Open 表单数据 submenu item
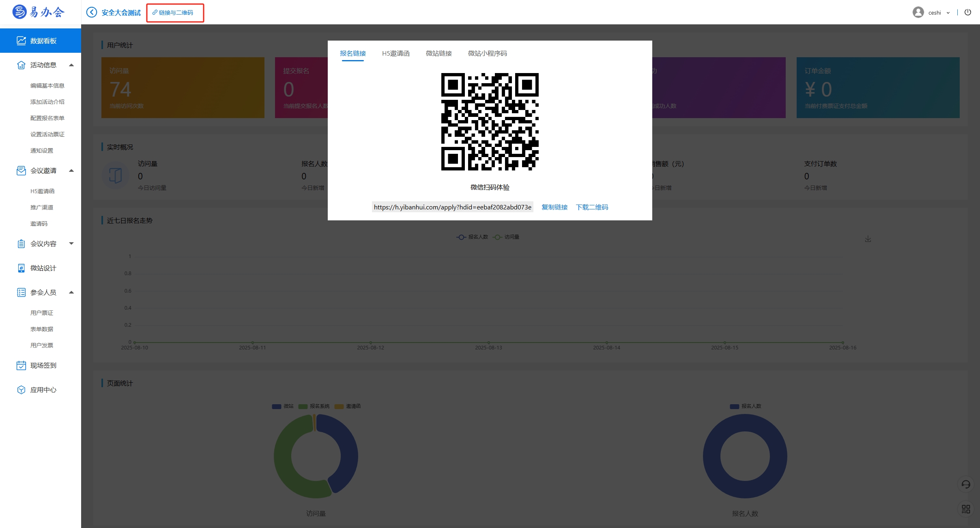Image resolution: width=980 pixels, height=528 pixels. [x=42, y=329]
